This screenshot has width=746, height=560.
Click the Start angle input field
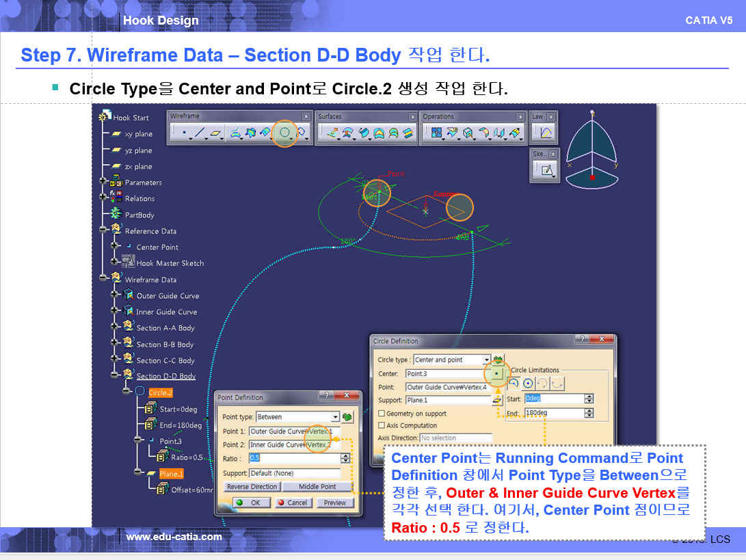pyautogui.click(x=552, y=399)
